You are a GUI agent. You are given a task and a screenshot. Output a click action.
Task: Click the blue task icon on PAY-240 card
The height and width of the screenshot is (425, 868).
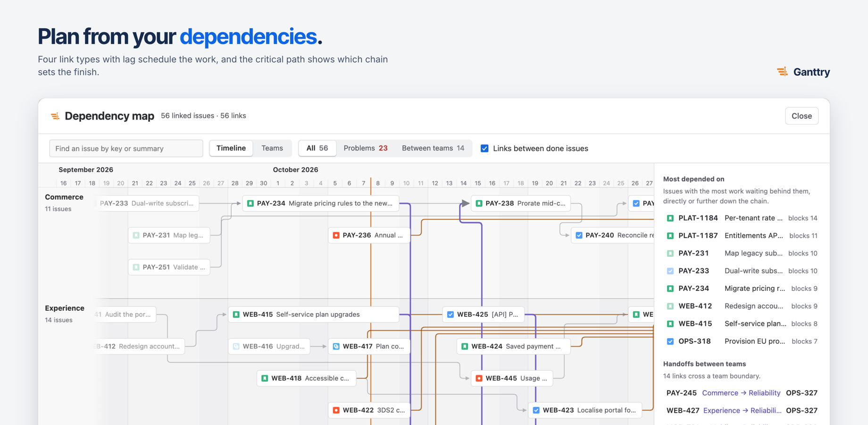(x=579, y=235)
